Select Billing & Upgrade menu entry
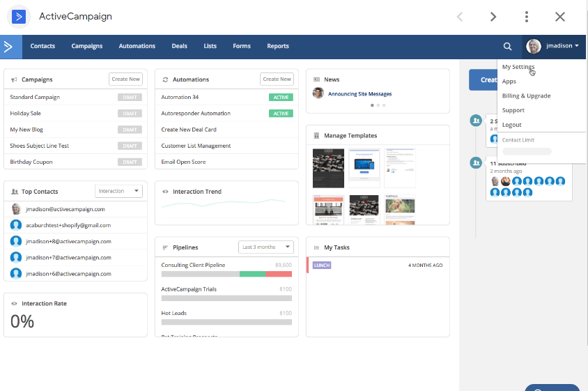Screen dimensions: 588x391 pyautogui.click(x=526, y=95)
